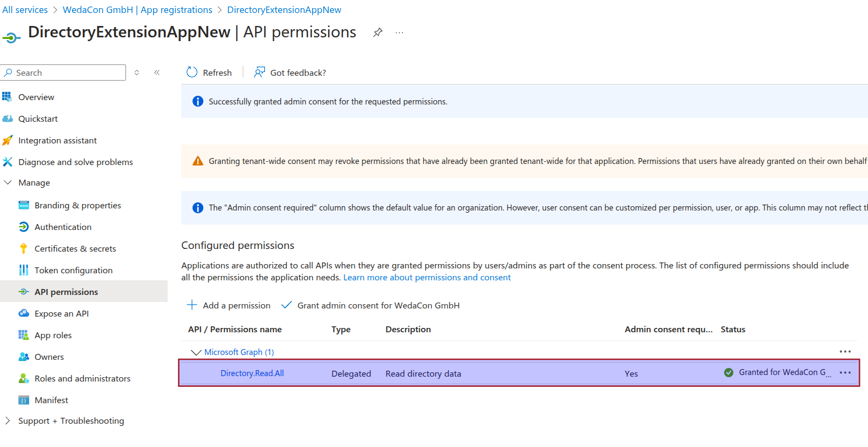Click the App roles grid icon
This screenshot has width=868, height=447.
[24, 335]
